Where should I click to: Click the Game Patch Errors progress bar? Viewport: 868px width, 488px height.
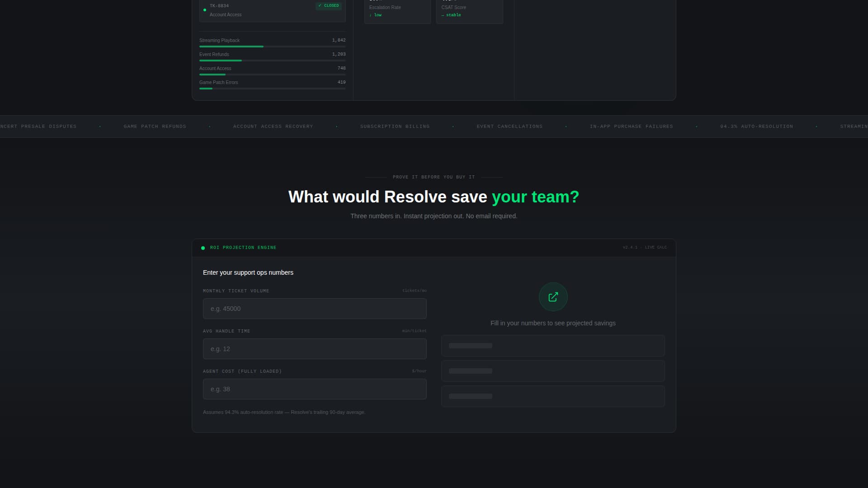(x=272, y=89)
